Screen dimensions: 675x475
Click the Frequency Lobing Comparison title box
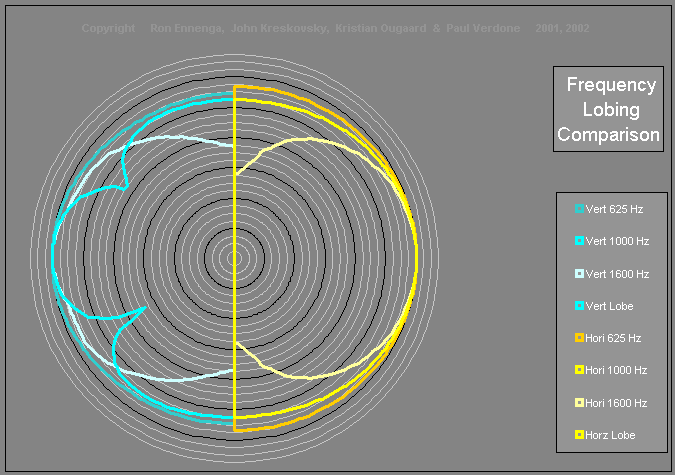608,109
